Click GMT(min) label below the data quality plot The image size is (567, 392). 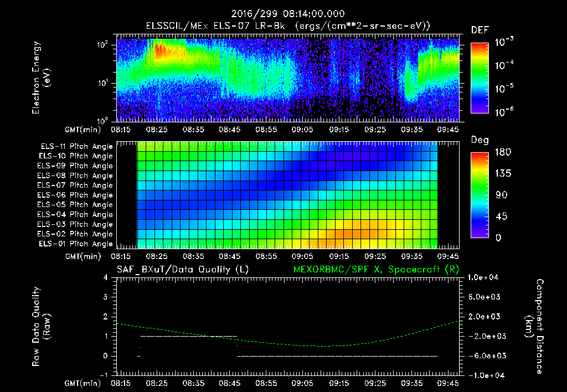click(83, 383)
